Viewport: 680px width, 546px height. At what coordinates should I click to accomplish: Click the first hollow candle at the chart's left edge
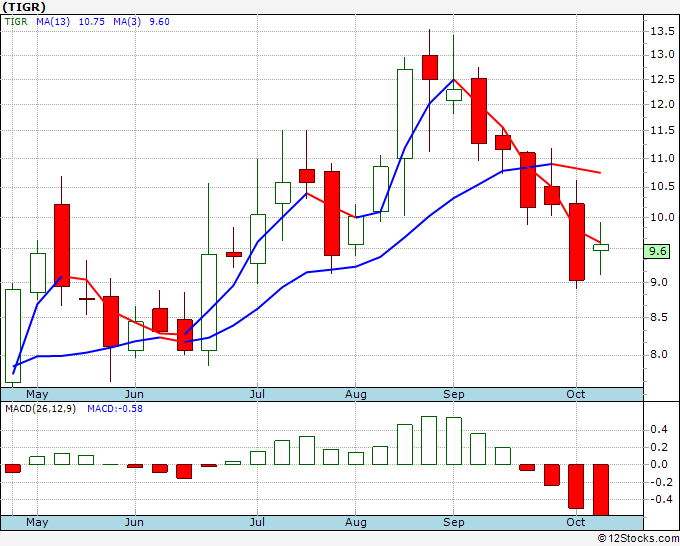coord(13,336)
